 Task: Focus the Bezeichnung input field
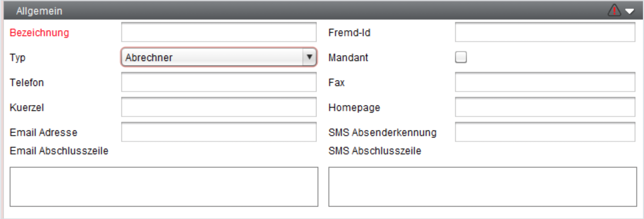(x=219, y=32)
